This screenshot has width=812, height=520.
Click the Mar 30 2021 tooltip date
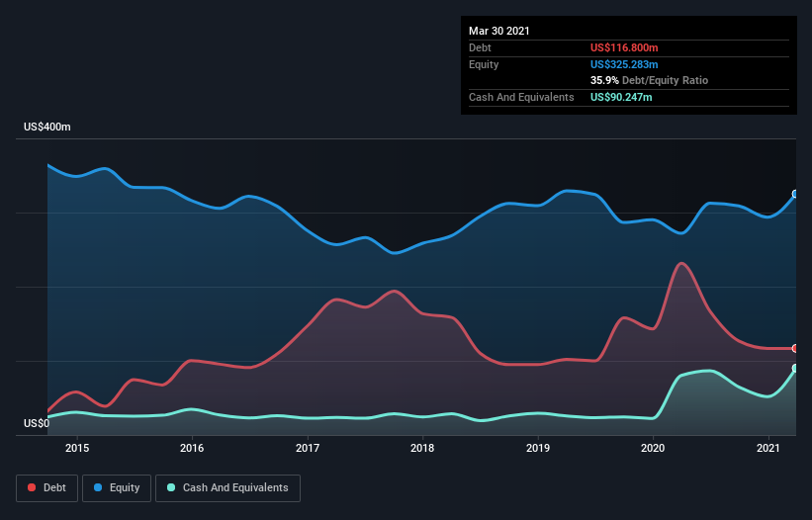(499, 31)
